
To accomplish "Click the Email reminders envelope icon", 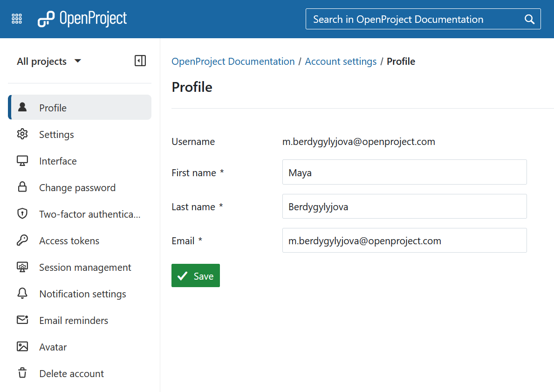I will (x=22, y=320).
